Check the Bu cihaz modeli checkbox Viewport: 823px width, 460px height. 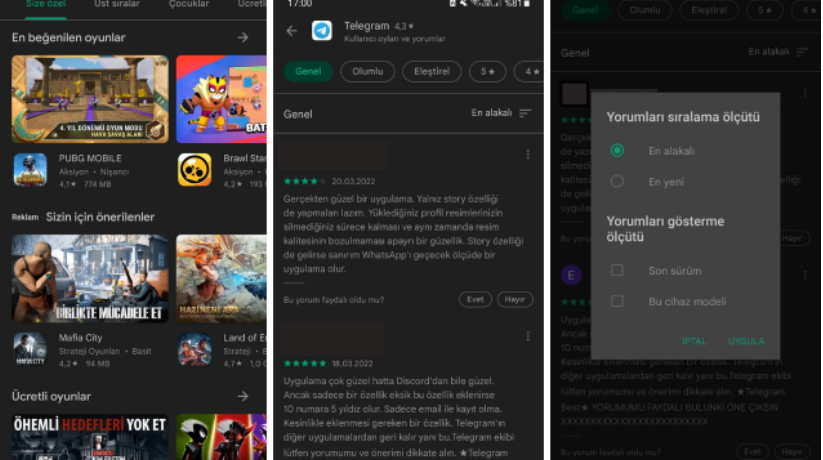617,301
